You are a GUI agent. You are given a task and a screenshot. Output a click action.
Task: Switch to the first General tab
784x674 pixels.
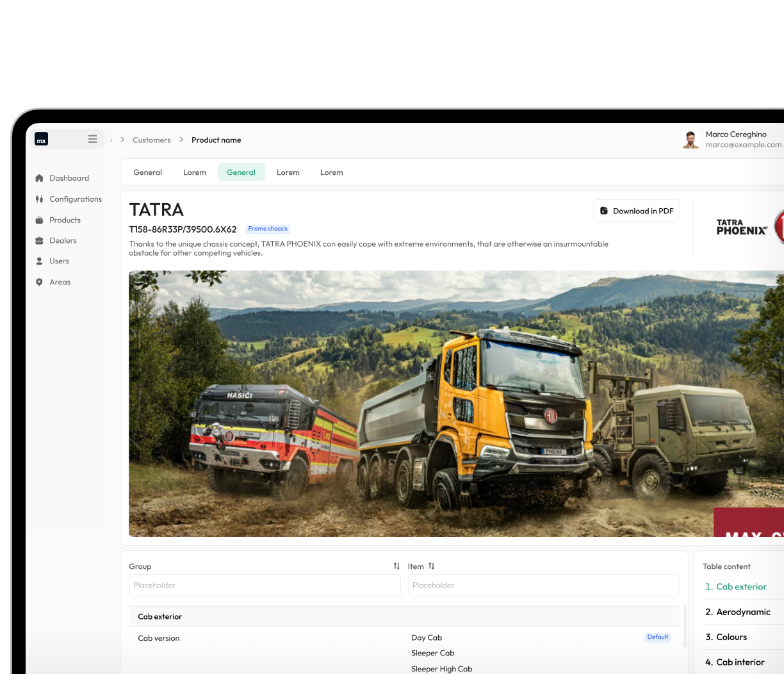click(x=148, y=172)
